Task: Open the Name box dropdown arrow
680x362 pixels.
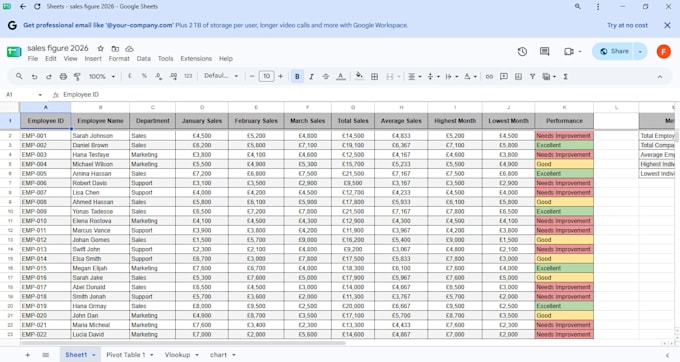Action: [x=40, y=95]
